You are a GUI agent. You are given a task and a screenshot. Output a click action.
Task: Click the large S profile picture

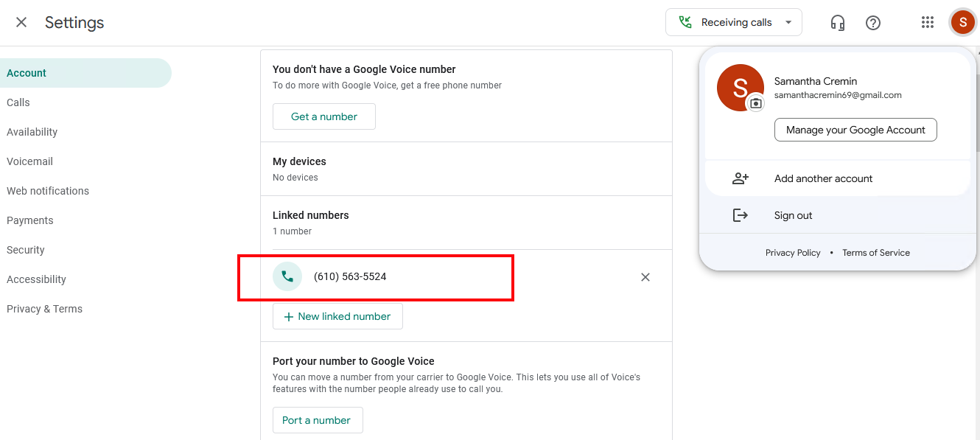pyautogui.click(x=740, y=88)
